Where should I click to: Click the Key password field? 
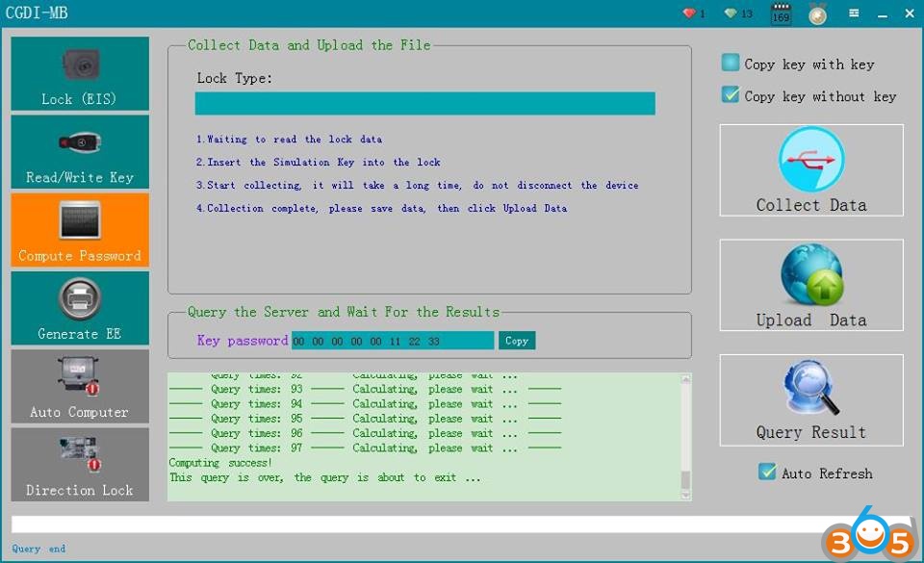[392, 341]
